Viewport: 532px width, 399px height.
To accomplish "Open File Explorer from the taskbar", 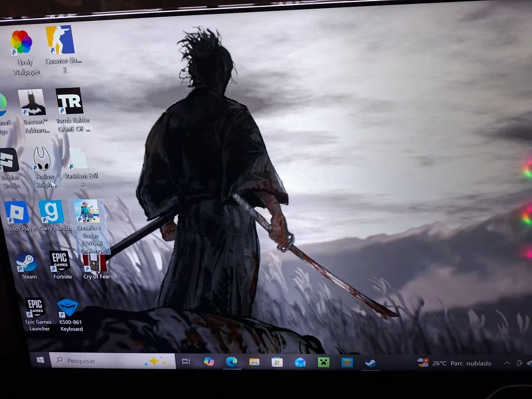I will click(254, 362).
